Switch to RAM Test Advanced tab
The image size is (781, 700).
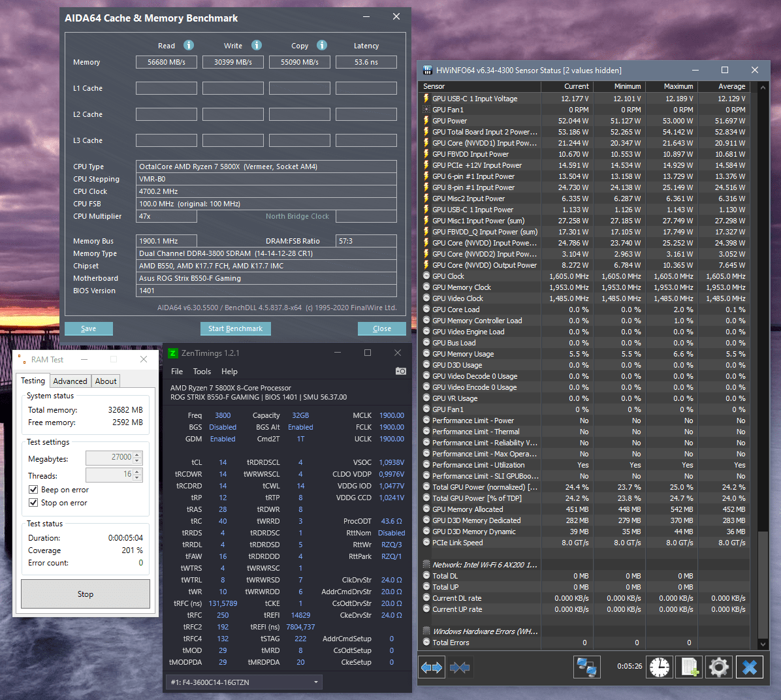70,381
